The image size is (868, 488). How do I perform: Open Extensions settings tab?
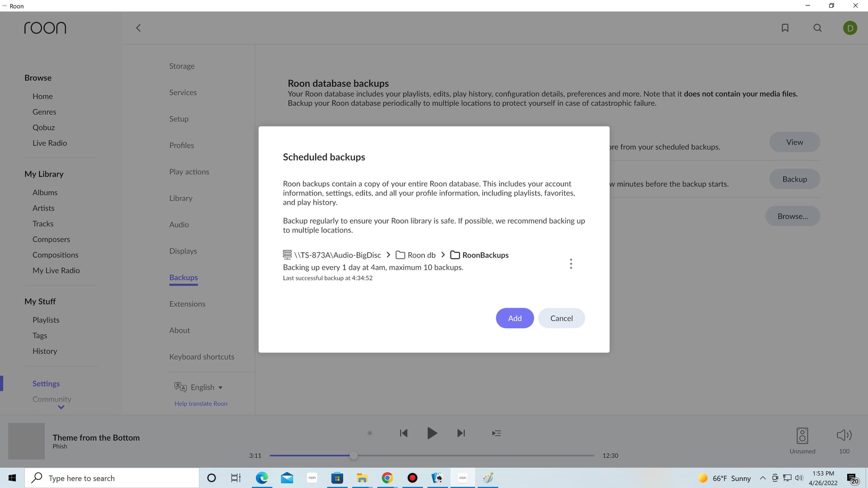187,304
